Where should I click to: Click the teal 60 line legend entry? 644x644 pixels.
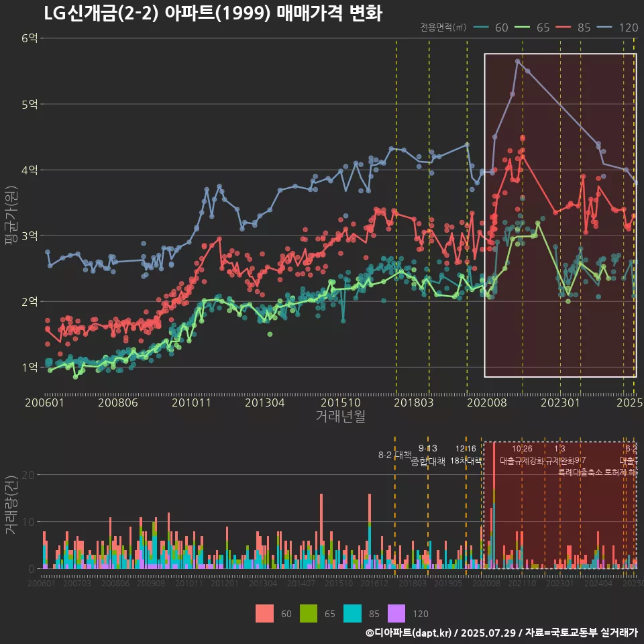point(491,27)
